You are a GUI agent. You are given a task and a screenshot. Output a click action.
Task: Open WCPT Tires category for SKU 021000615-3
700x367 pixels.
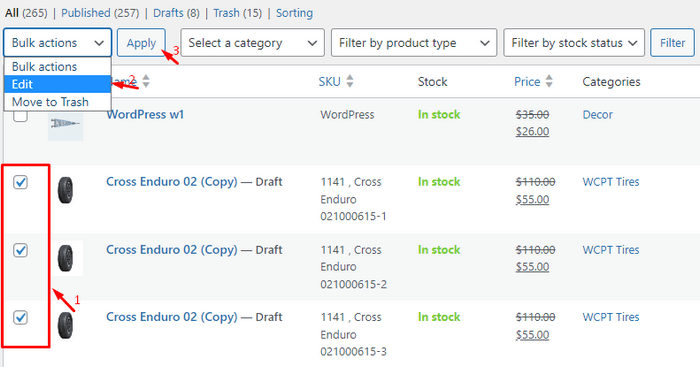(611, 317)
